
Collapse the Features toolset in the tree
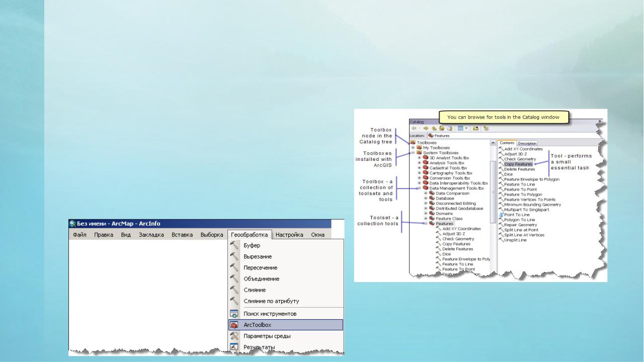(426, 223)
